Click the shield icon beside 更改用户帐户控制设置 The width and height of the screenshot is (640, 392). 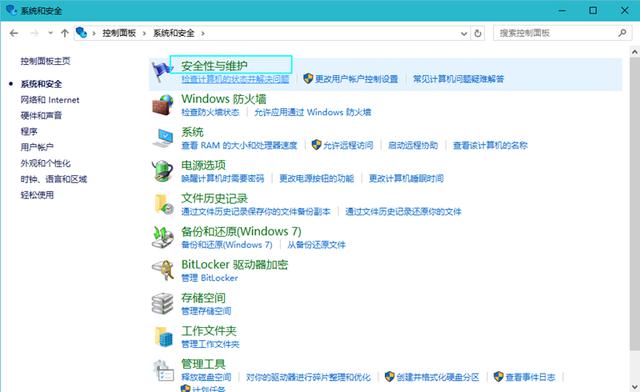click(x=308, y=78)
